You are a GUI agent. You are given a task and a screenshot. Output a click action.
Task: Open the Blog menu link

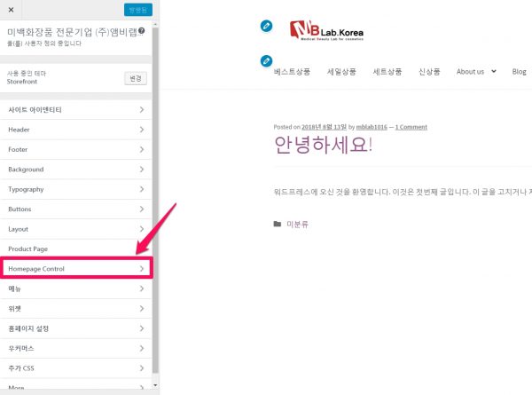(x=519, y=72)
